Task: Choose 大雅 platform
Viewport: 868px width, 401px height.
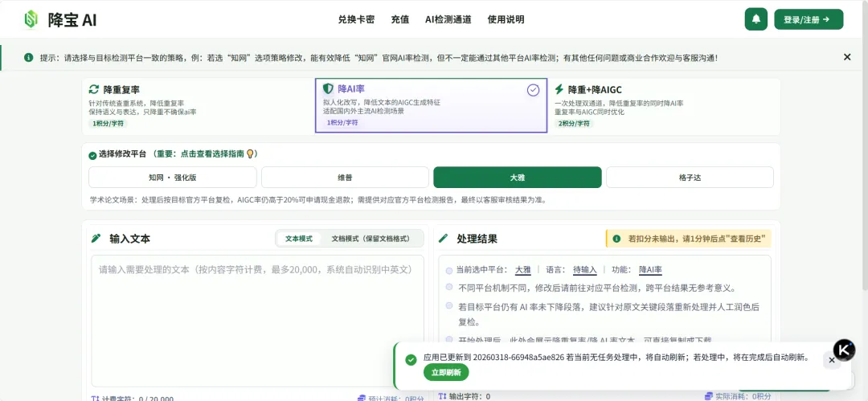Action: pos(517,178)
